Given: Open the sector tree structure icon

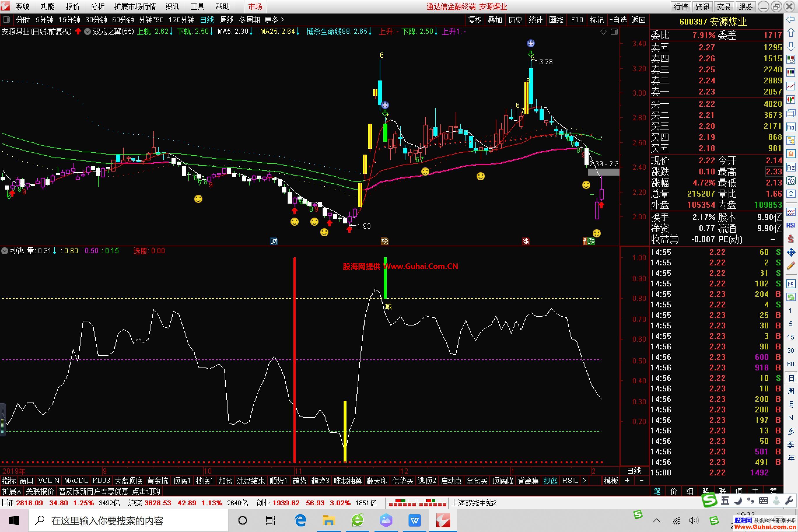Looking at the screenshot, I should point(790,140).
